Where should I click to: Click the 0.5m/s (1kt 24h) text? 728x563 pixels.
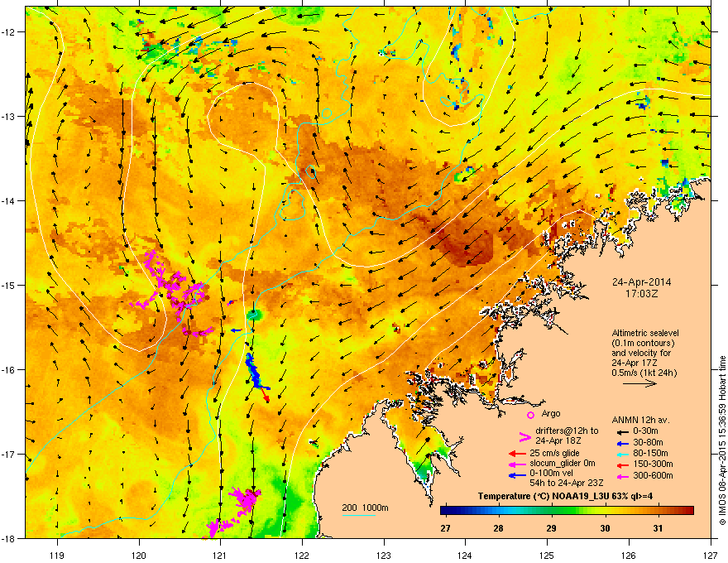(644, 373)
